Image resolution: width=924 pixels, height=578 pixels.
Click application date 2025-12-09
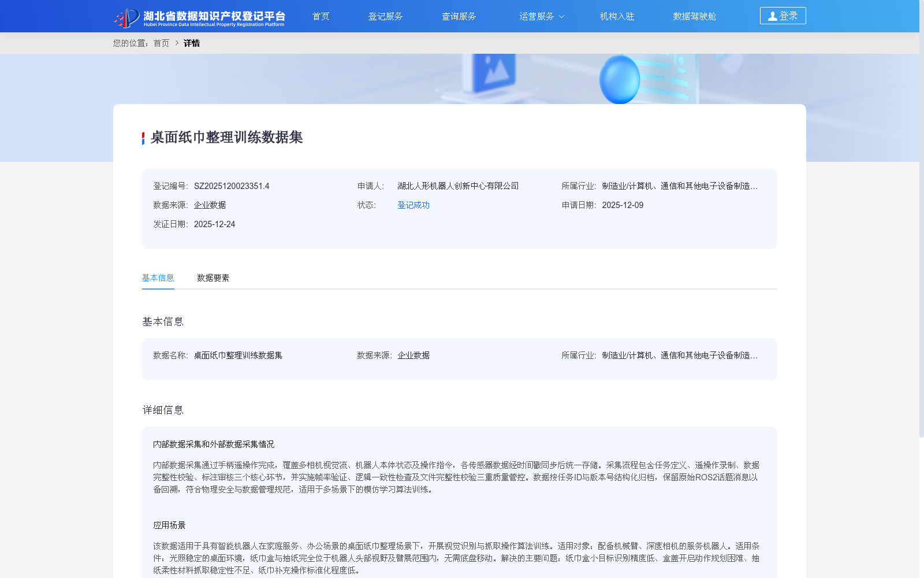[623, 205]
